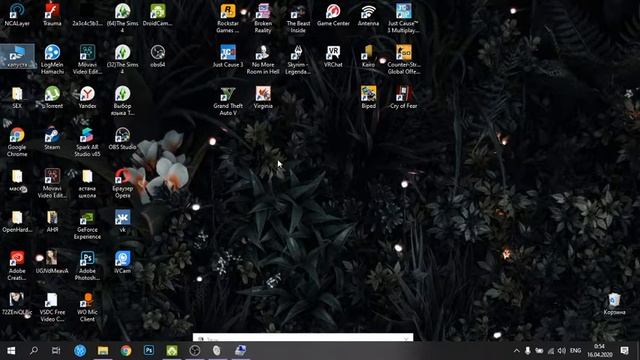Image resolution: width=640 pixels, height=360 pixels.
Task: Select the Virginia game icon
Action: coord(263,98)
